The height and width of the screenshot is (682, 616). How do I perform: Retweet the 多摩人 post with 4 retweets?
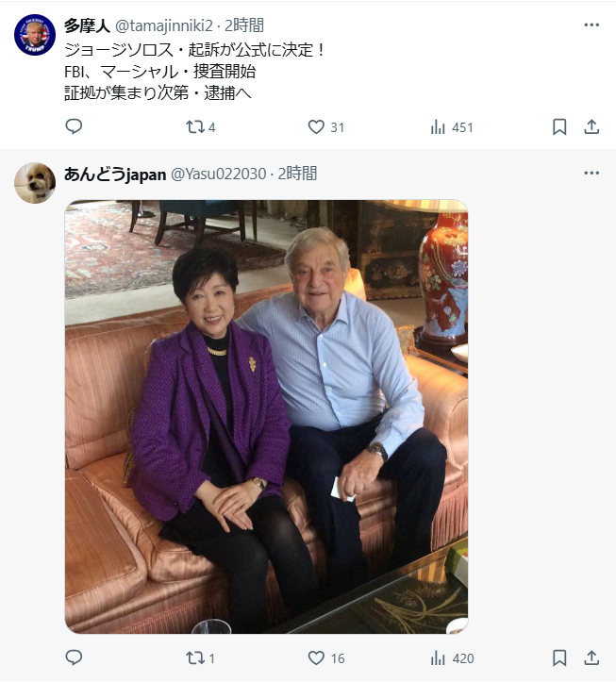pos(200,127)
